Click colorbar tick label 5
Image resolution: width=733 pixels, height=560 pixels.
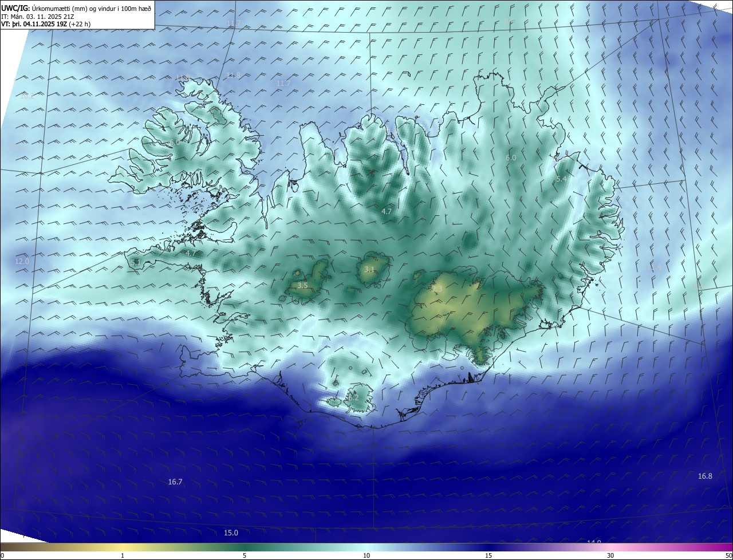tap(245, 555)
